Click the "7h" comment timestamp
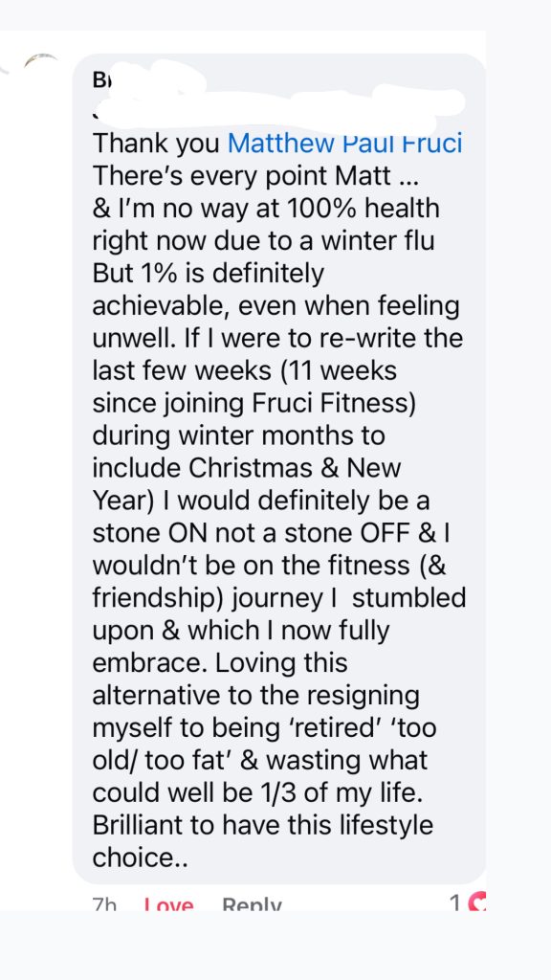Screen dimensions: 551x980 pyautogui.click(x=104, y=903)
